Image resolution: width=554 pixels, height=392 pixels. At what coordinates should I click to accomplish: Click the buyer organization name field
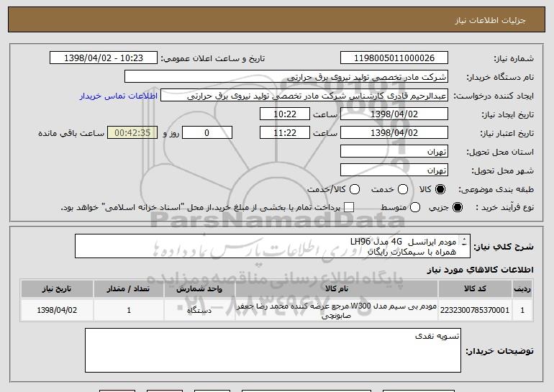tap(286, 77)
